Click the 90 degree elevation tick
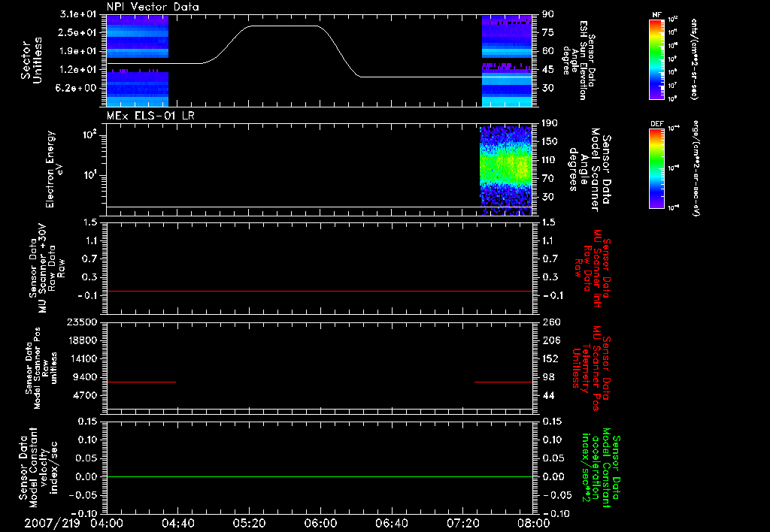This screenshot has width=770, height=532. [548, 14]
